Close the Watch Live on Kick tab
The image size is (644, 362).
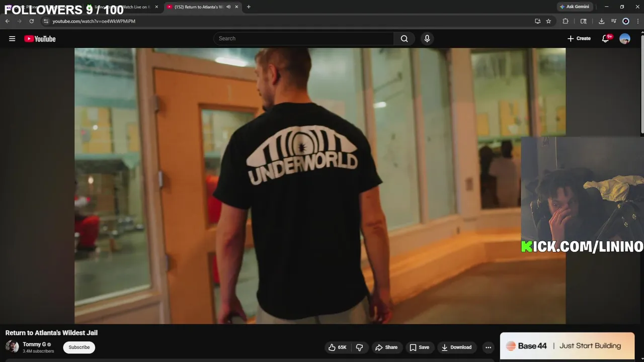pyautogui.click(x=156, y=7)
